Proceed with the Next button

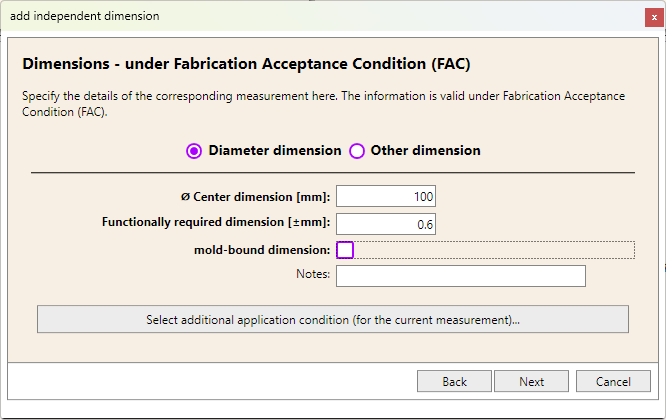tap(531, 381)
